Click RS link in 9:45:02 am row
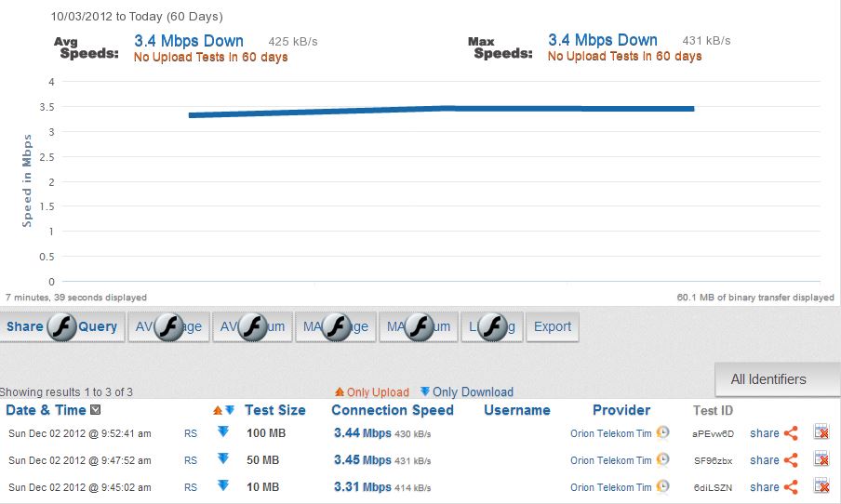This screenshot has width=841, height=504. 191,487
